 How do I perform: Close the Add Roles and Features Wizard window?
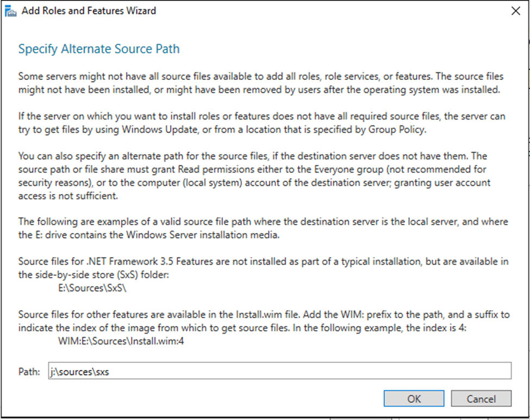click(x=515, y=11)
